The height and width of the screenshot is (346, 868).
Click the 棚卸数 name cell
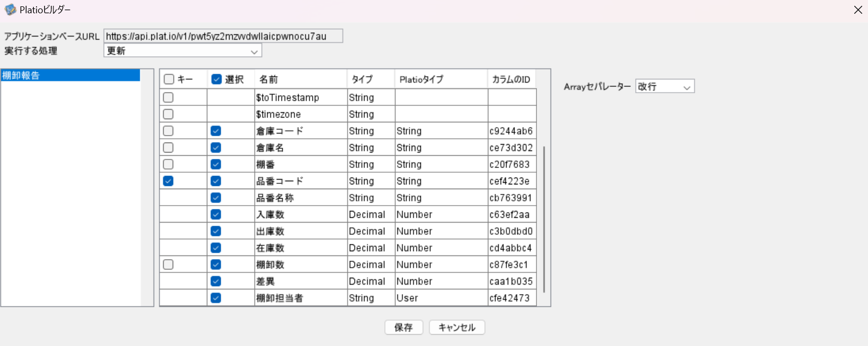[x=301, y=264]
